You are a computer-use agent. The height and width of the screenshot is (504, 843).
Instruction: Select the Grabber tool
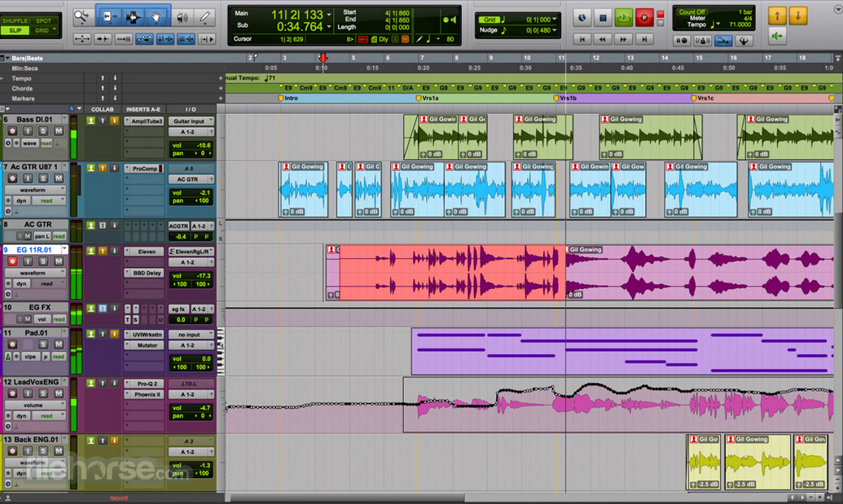(156, 16)
